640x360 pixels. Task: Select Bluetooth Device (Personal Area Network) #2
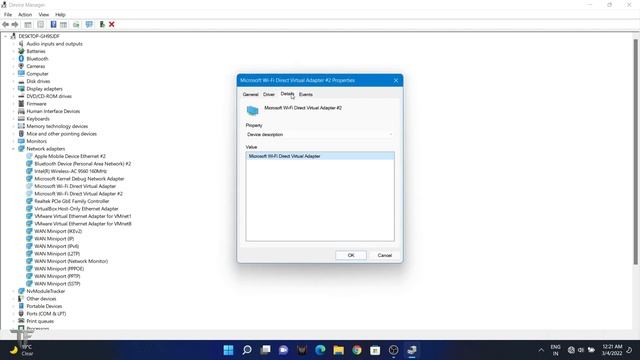tap(82, 164)
